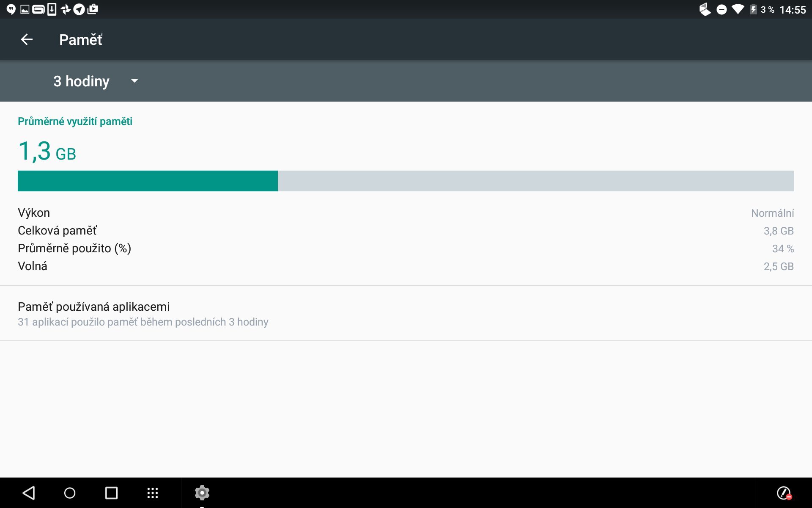
Task: Tap the Hangouts notification icon
Action: [x=11, y=9]
